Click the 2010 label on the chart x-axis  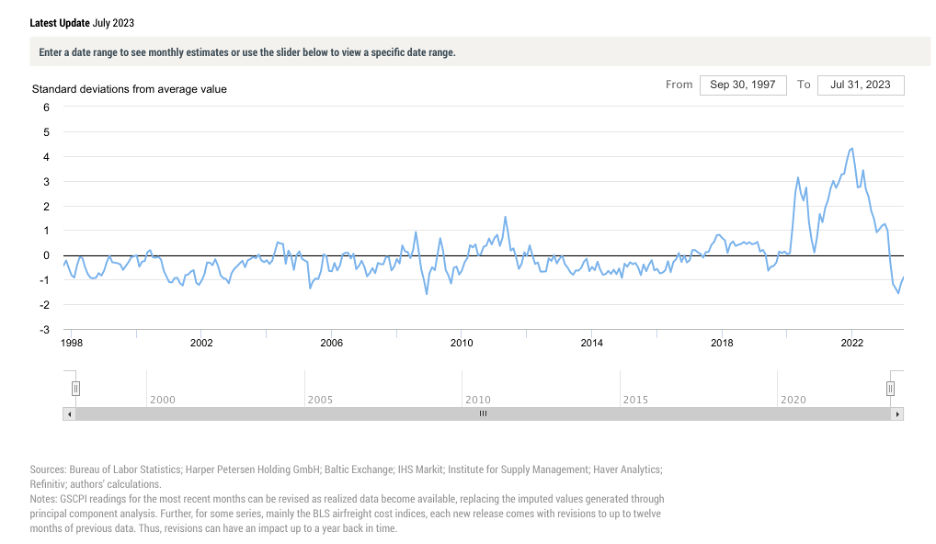pos(461,343)
